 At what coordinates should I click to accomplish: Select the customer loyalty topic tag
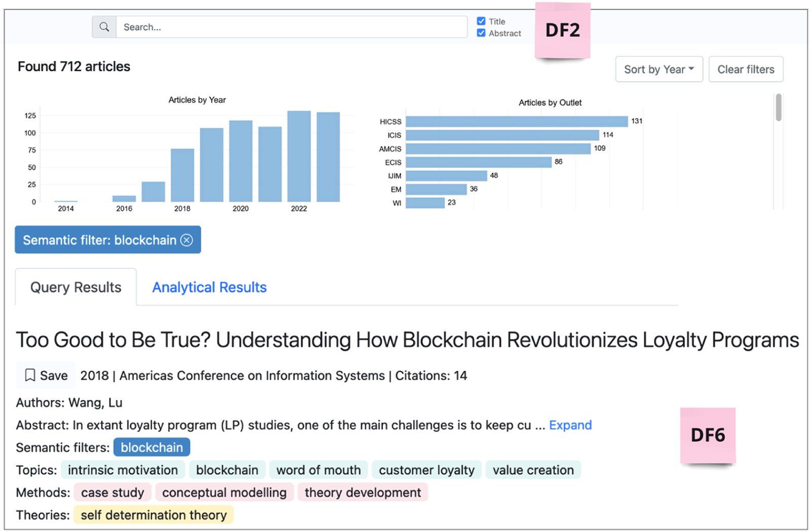coord(426,470)
